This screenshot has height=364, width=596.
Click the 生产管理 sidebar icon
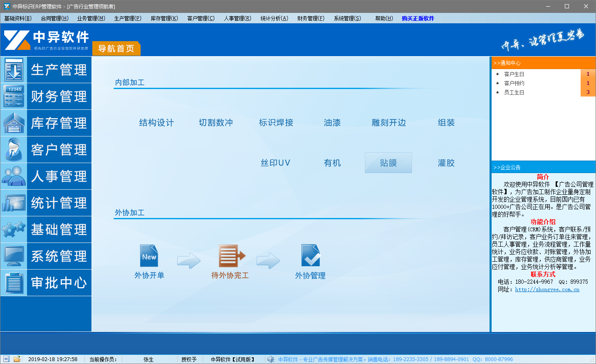[14, 70]
